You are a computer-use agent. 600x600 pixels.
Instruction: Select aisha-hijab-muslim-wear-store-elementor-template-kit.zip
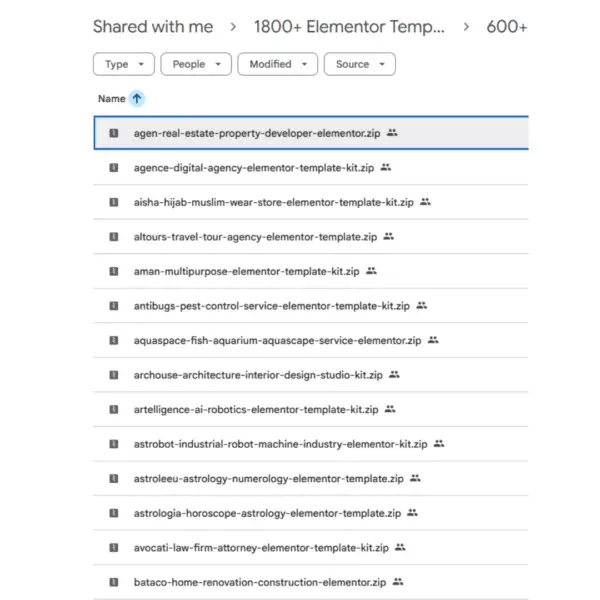tap(311, 202)
